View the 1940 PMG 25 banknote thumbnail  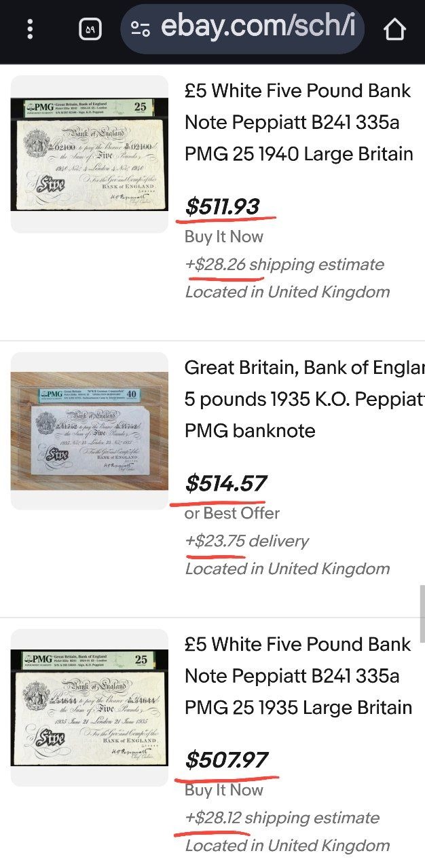click(x=89, y=154)
